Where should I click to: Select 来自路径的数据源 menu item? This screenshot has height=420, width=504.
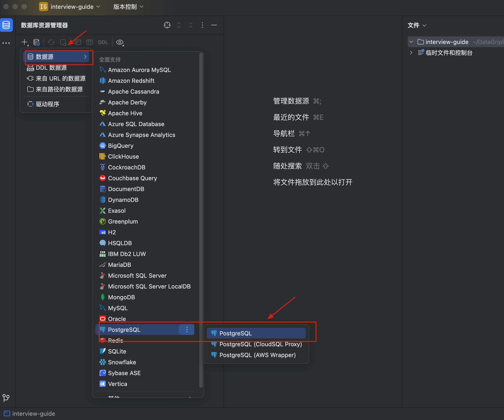(56, 89)
